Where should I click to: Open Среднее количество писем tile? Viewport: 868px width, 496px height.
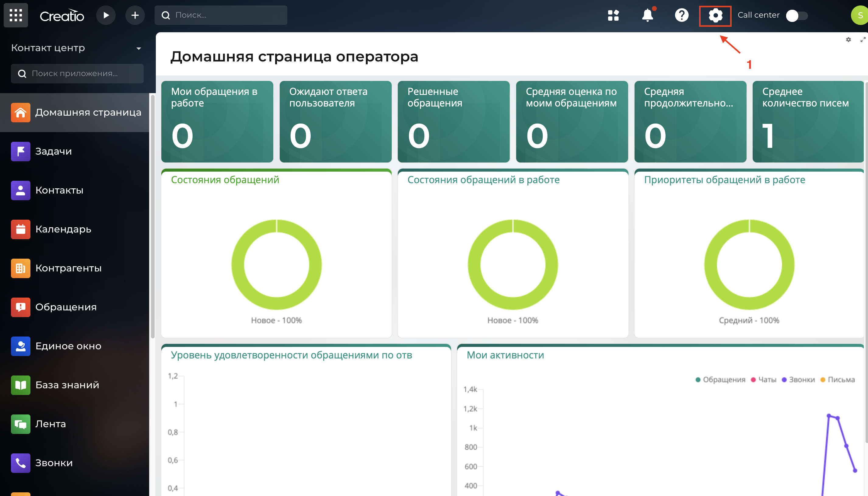808,122
